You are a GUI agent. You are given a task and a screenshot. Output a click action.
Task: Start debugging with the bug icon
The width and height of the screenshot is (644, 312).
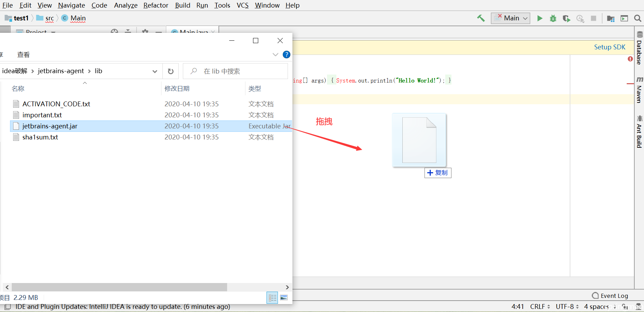(x=553, y=18)
